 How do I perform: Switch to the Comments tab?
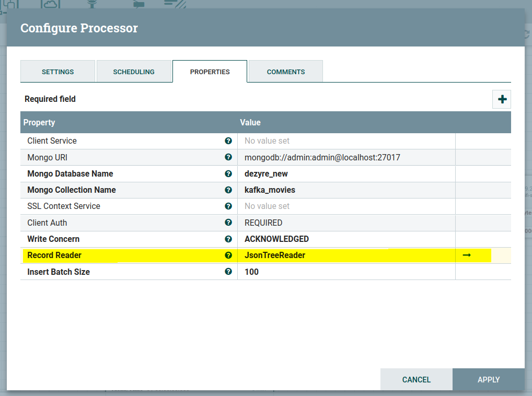(286, 72)
